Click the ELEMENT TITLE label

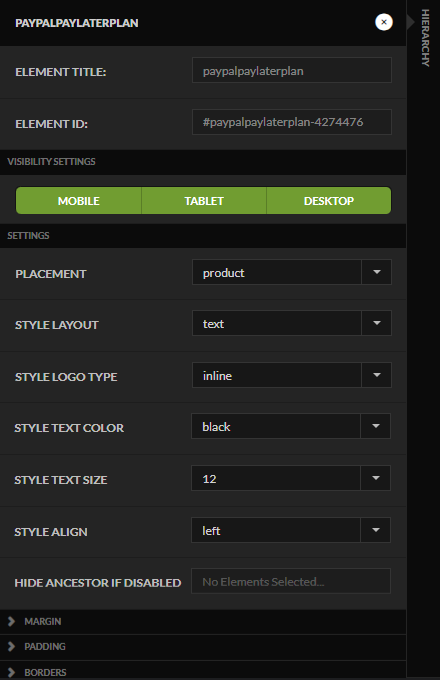61,72
